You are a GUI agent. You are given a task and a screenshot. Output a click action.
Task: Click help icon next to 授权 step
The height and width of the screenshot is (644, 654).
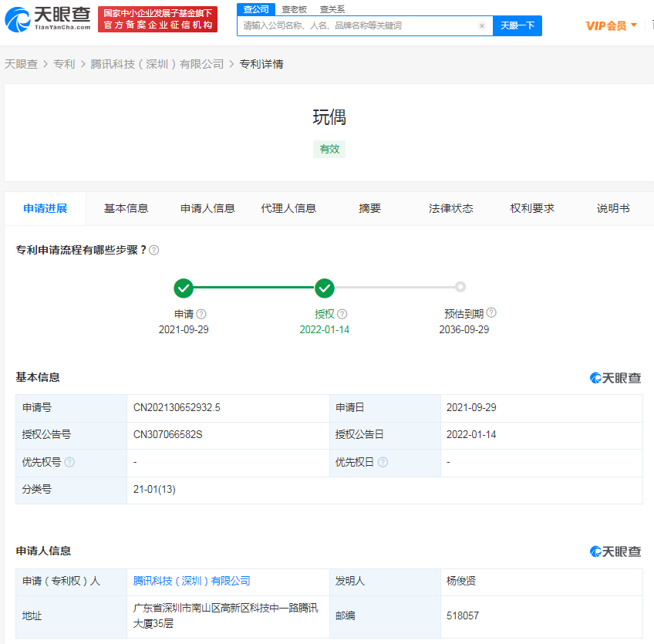(x=342, y=314)
